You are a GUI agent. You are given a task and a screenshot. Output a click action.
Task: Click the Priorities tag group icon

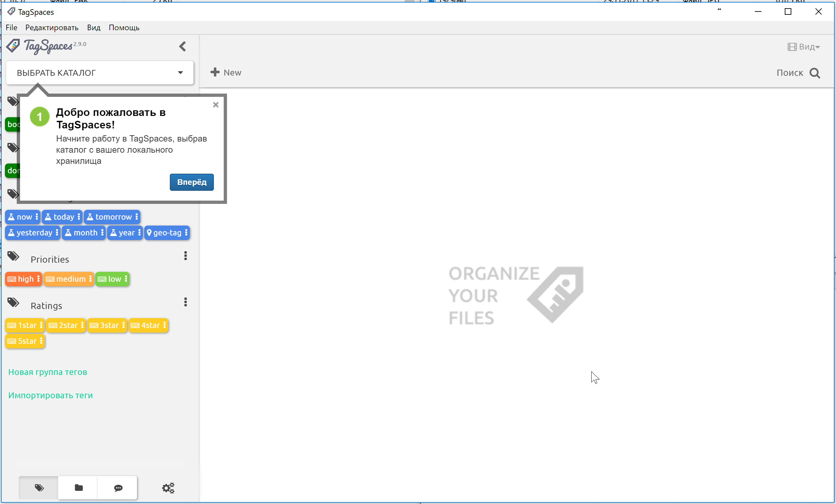[13, 256]
